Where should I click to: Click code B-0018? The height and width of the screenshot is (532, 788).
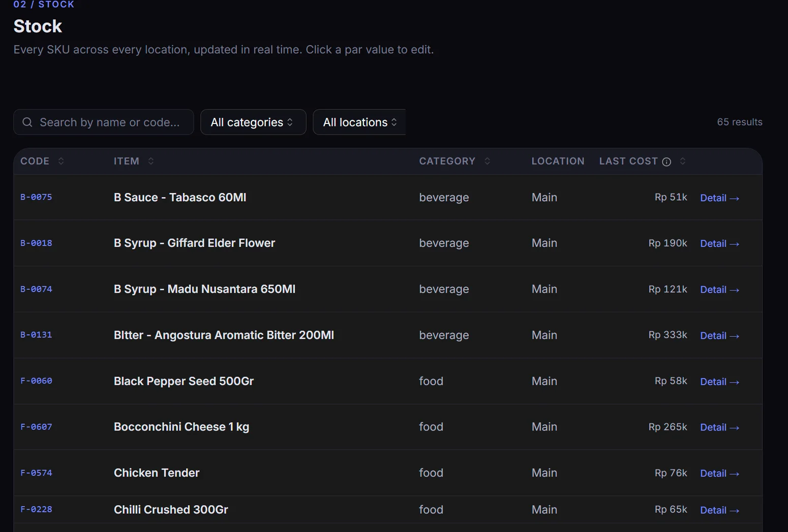click(36, 243)
